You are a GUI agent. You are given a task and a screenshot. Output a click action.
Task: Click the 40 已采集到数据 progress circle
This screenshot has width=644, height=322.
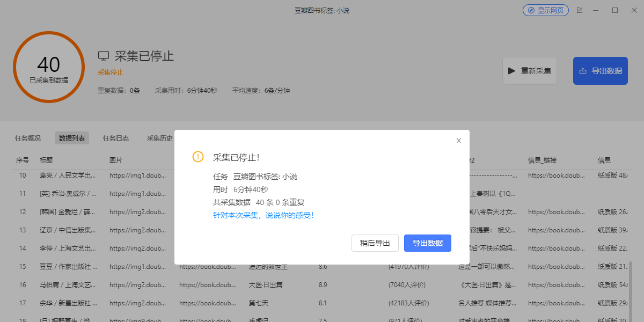pyautogui.click(x=49, y=67)
